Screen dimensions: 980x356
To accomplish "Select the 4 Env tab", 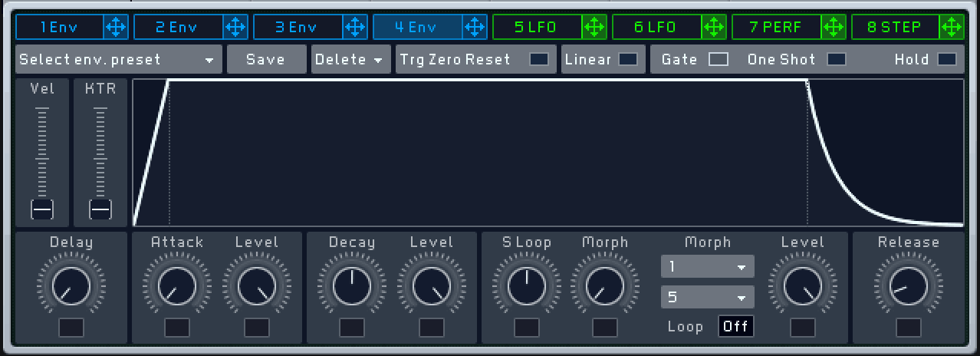I will click(x=418, y=28).
